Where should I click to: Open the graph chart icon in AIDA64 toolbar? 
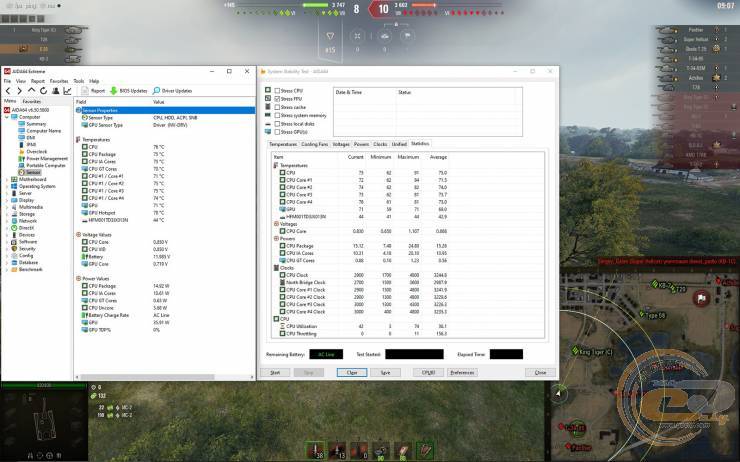[67, 91]
